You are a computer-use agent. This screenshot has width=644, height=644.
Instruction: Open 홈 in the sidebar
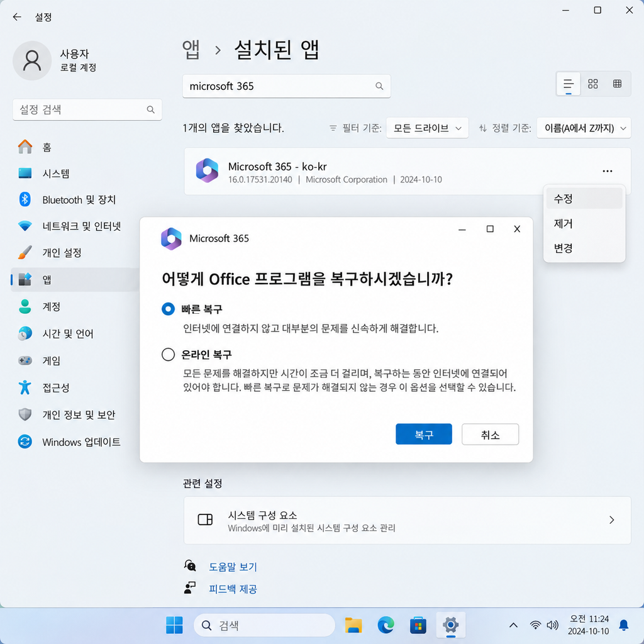(x=75, y=147)
